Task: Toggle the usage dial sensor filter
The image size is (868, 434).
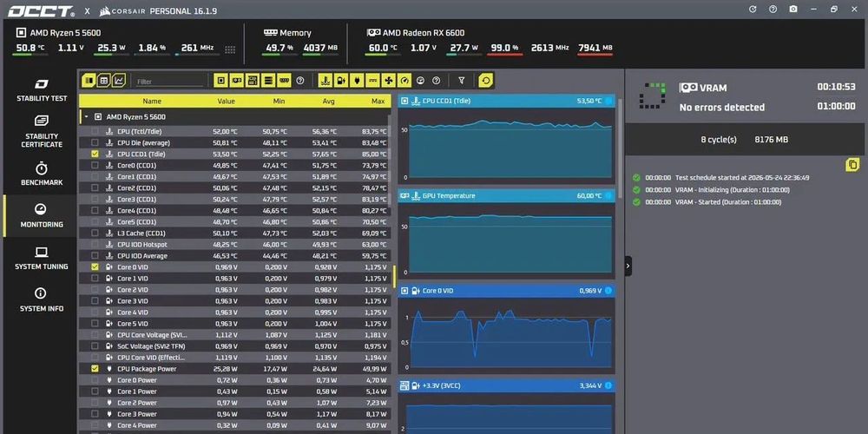Action: (420, 81)
